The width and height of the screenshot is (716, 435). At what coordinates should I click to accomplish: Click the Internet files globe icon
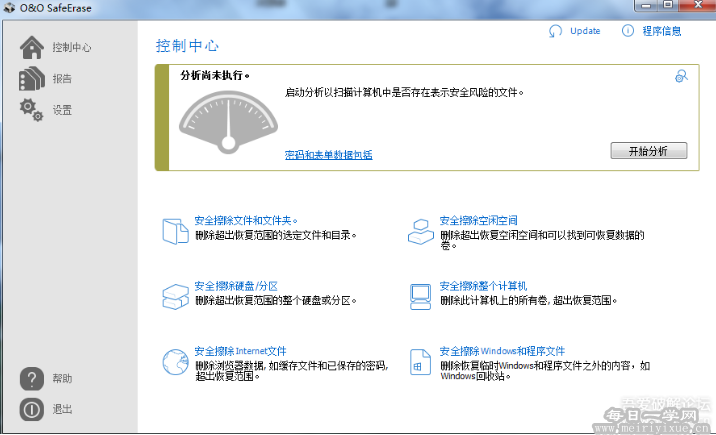tap(175, 362)
